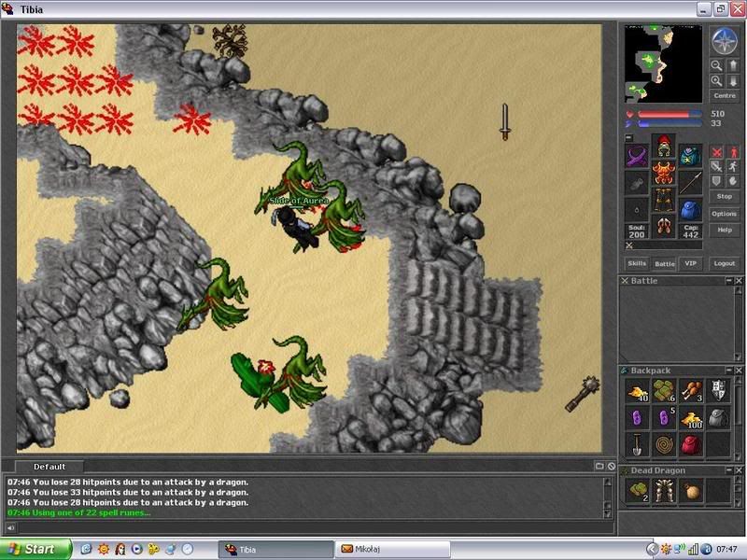Take the 2 green items from Dead Dragon
The image size is (747, 560).
click(x=637, y=492)
